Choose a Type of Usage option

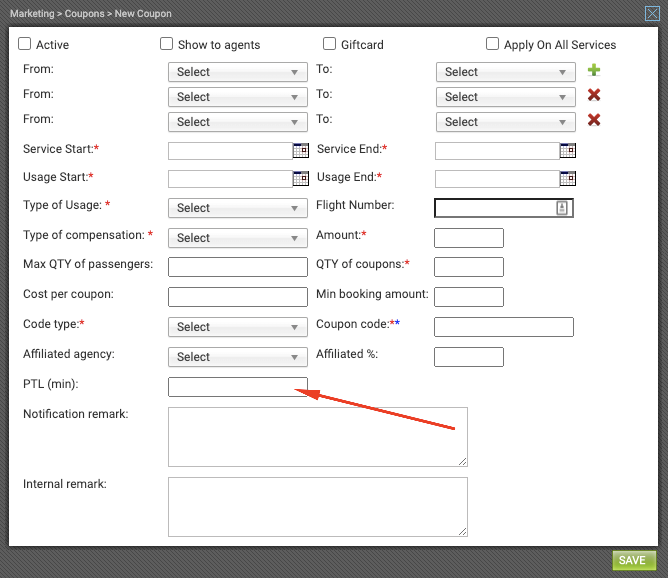(x=238, y=208)
